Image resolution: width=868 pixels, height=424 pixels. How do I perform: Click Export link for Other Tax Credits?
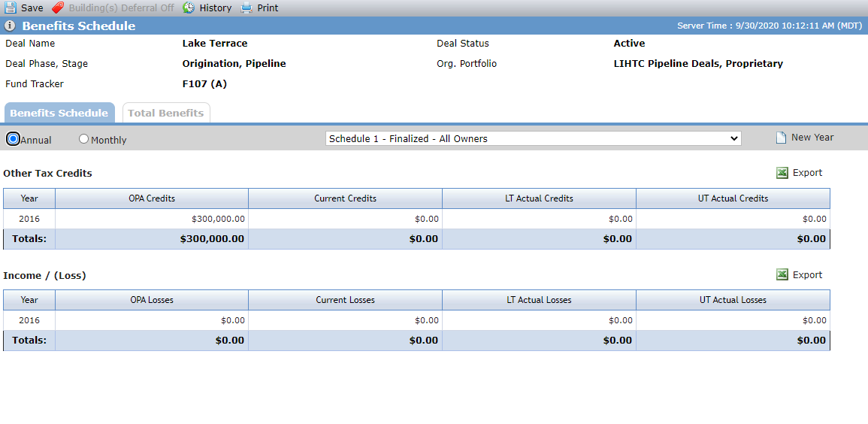click(x=808, y=173)
